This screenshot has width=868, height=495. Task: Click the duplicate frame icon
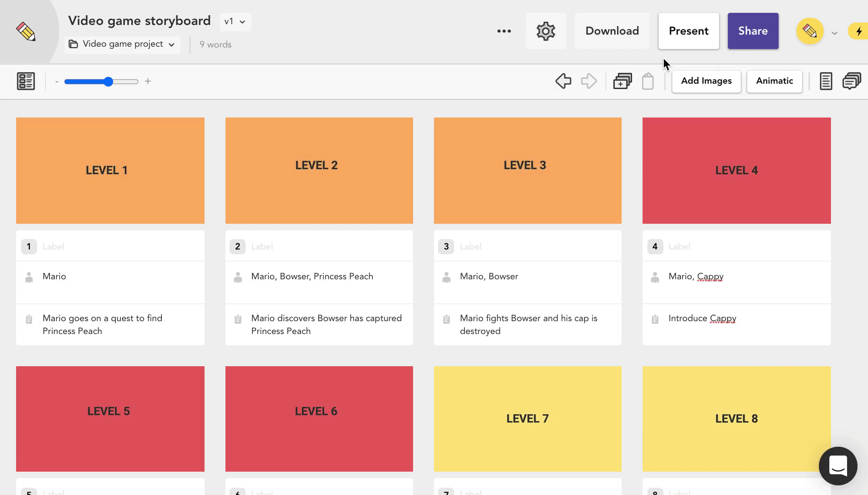[x=622, y=81]
